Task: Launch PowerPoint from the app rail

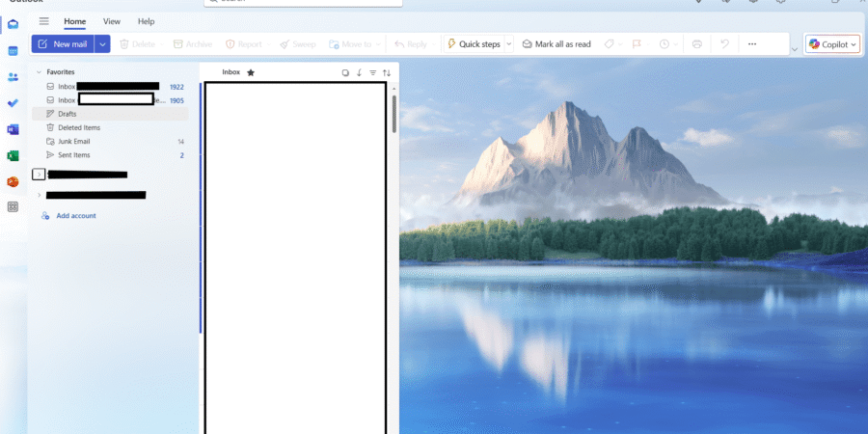Action: pyautogui.click(x=13, y=181)
